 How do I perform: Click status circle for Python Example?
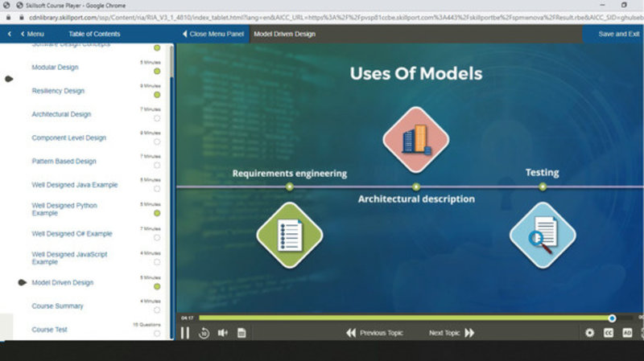pos(157,213)
